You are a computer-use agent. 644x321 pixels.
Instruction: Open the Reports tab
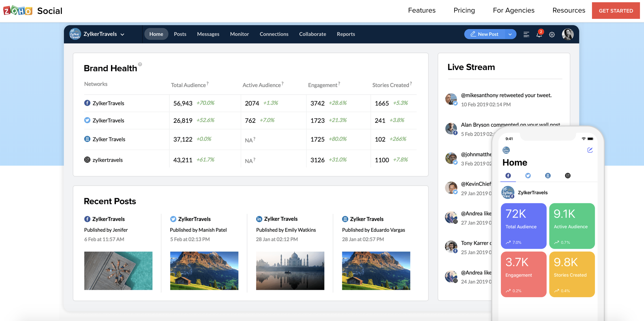coord(346,34)
